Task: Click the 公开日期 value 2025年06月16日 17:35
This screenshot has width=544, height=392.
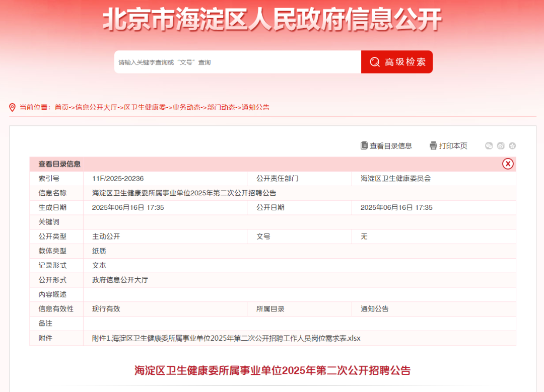Action: [x=396, y=208]
